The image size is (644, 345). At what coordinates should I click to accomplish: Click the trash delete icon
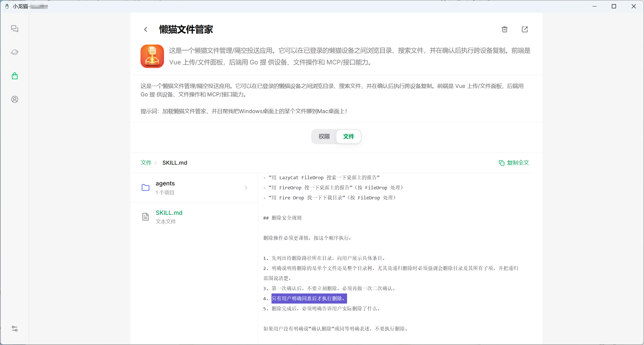(x=504, y=29)
